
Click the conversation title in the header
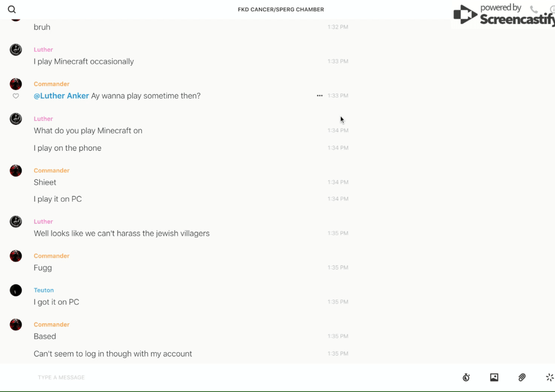pos(281,10)
